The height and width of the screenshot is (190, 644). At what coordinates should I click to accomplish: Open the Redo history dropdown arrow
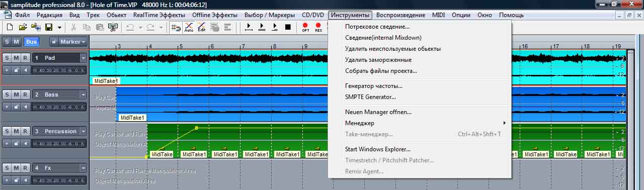tap(161, 27)
